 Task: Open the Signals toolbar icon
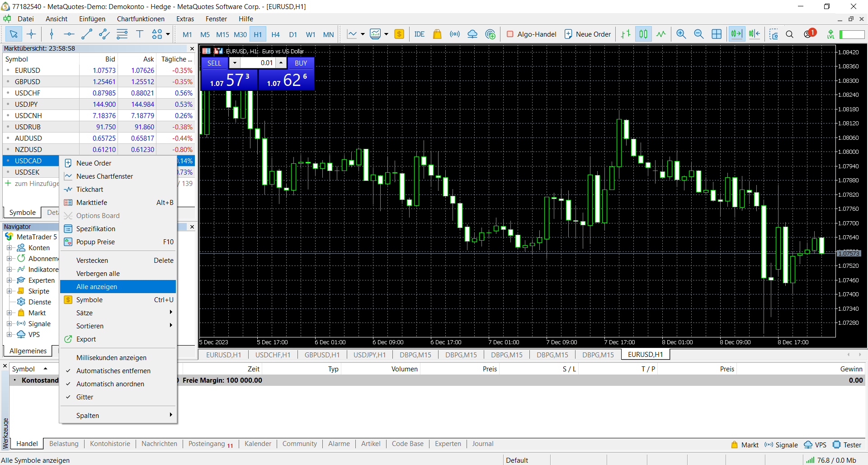[455, 34]
